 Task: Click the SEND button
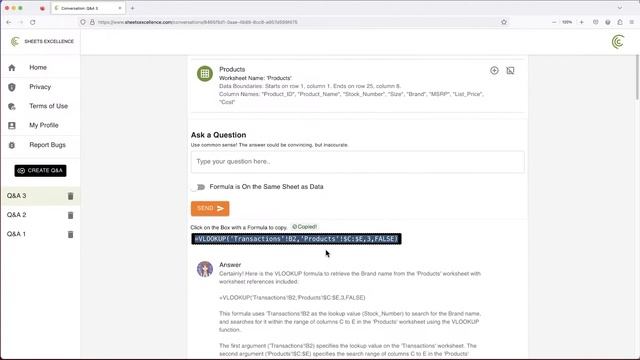tap(210, 209)
